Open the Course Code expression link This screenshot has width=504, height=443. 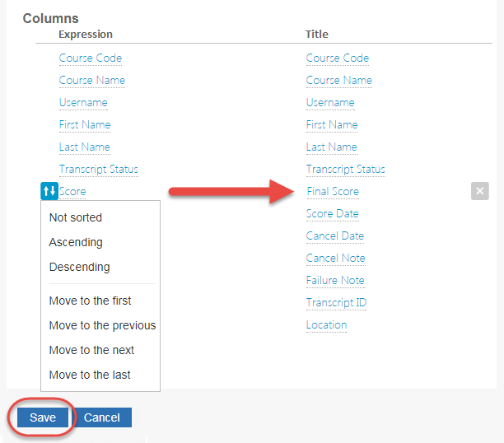click(x=91, y=58)
